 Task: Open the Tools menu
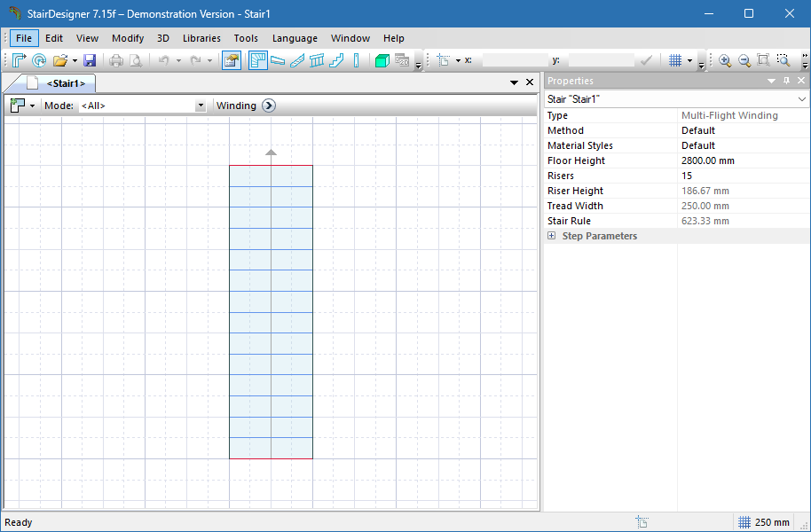click(x=246, y=38)
